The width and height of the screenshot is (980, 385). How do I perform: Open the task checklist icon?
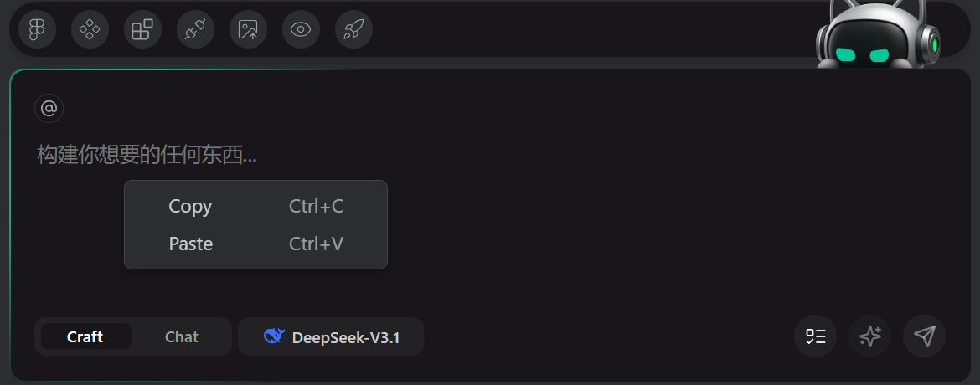815,336
